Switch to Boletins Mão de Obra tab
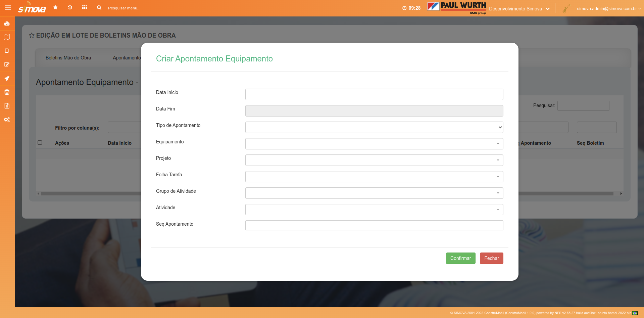Viewport: 644px width, 318px height. pos(68,58)
